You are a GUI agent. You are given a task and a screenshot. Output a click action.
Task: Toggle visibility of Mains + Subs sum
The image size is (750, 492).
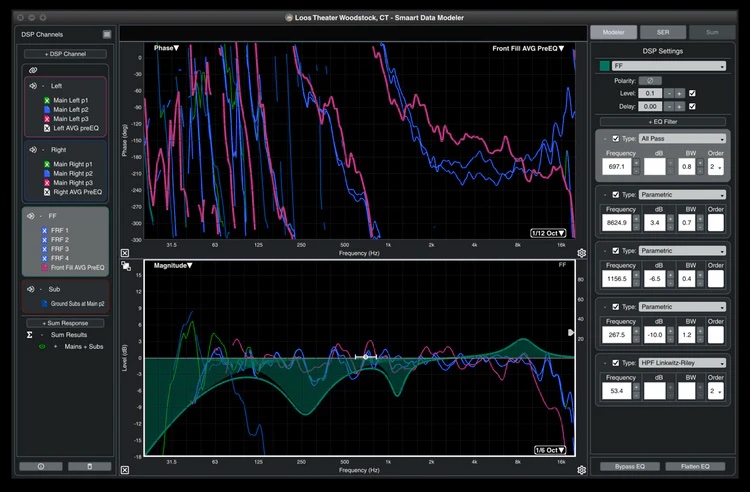[x=42, y=346]
